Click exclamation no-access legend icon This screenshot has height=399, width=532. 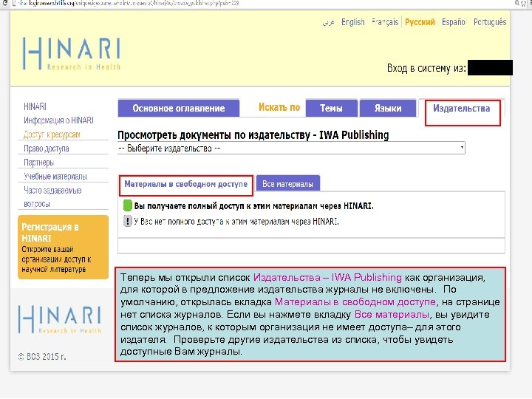pos(127,221)
